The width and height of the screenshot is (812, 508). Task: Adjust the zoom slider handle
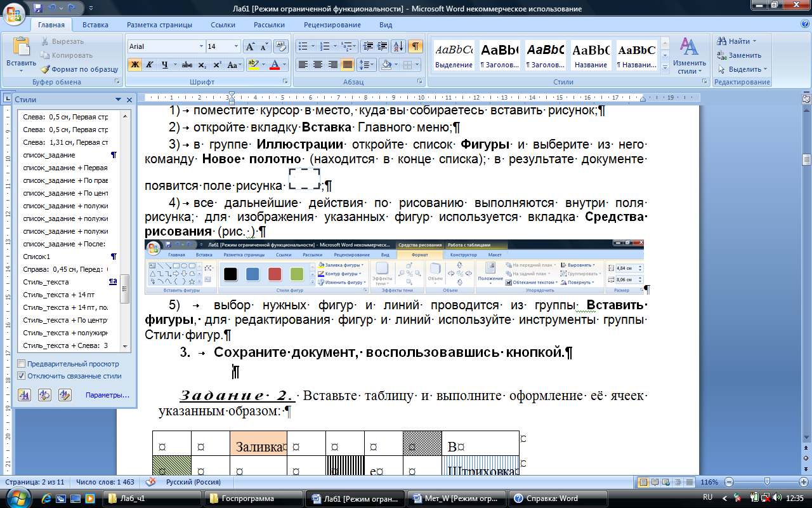[767, 482]
